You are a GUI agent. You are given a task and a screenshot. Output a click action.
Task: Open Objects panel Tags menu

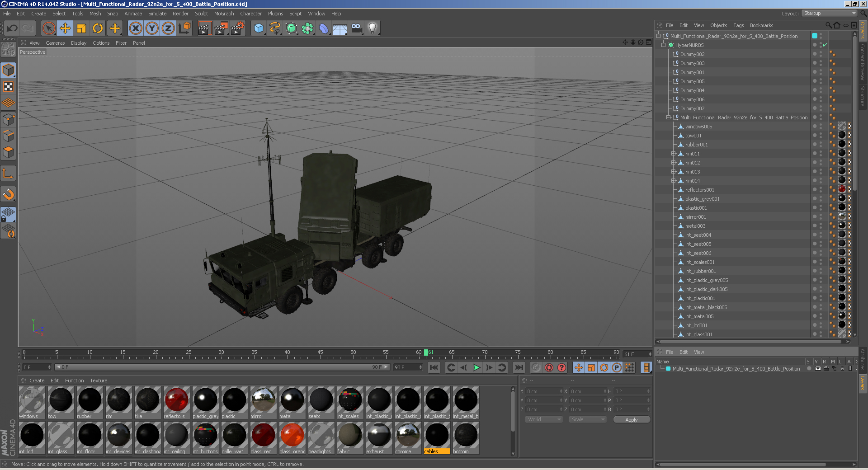click(x=738, y=25)
